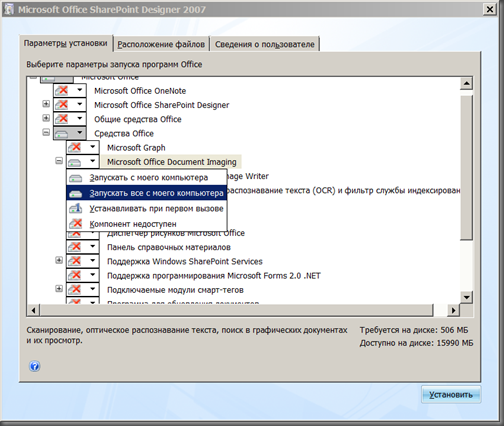The width and height of the screenshot is (504, 426).
Task: Click the drive icon next to Microsoft Office Document Imaging
Action: point(75,162)
